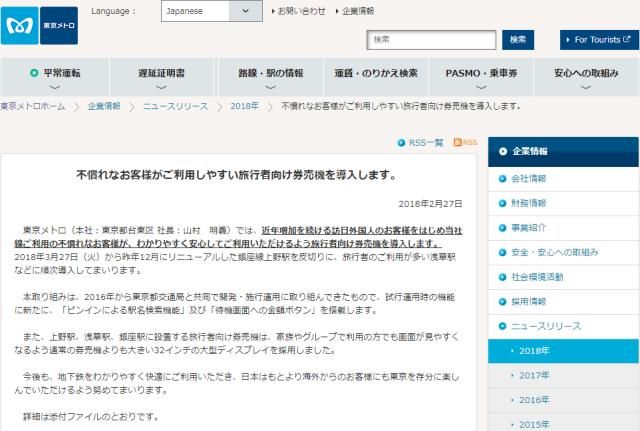Click the bullet icon beside 財務情報
This screenshot has height=431, width=640.
(502, 203)
